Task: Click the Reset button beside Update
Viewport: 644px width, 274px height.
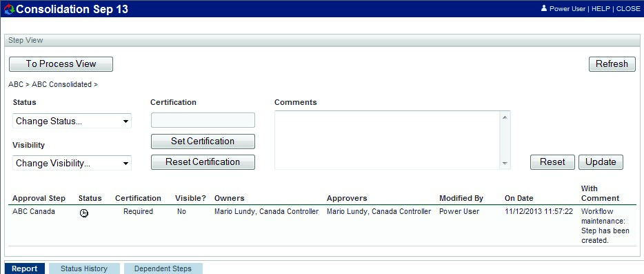Action: (x=552, y=162)
